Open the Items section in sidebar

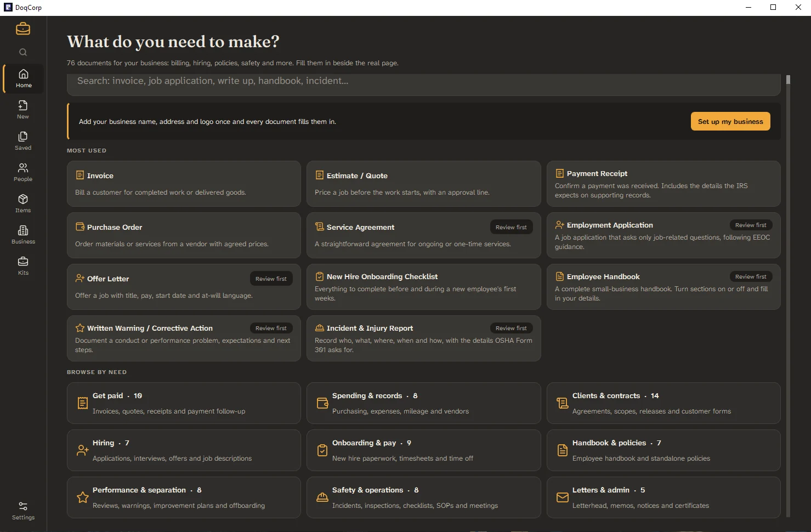point(23,203)
